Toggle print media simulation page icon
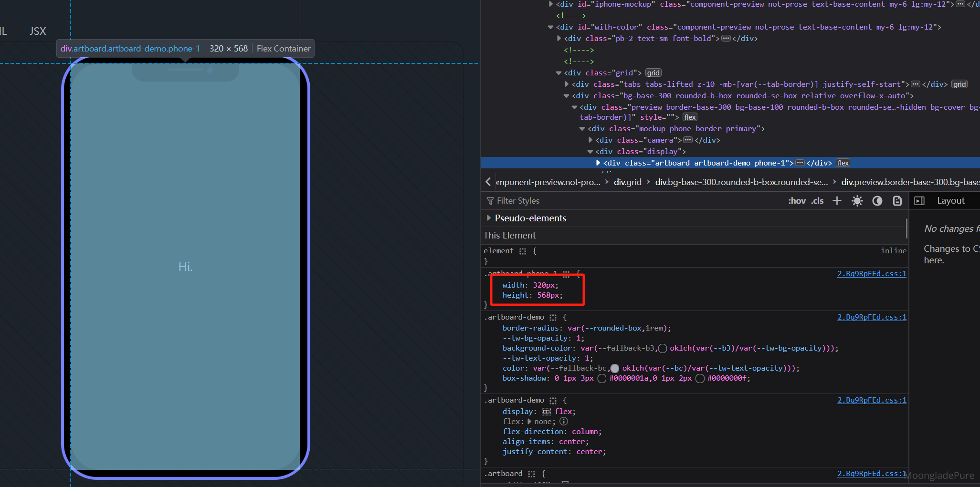This screenshot has height=487, width=980. tap(897, 201)
